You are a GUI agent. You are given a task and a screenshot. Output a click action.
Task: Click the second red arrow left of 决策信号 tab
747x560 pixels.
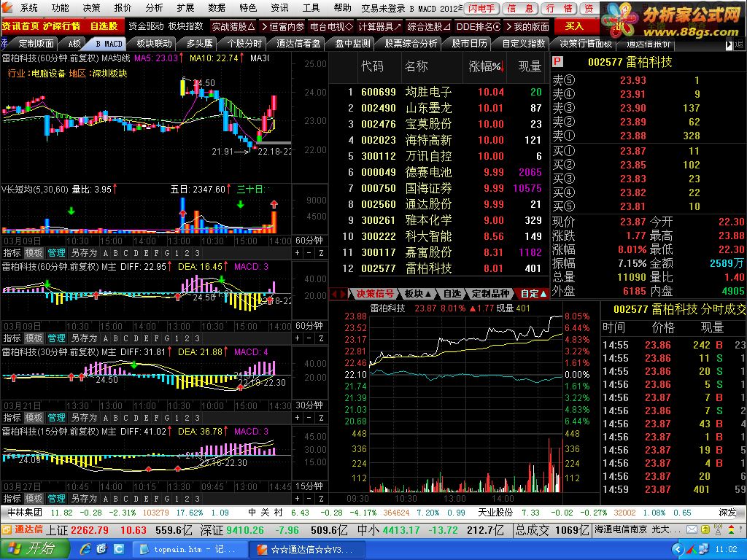tap(343, 294)
